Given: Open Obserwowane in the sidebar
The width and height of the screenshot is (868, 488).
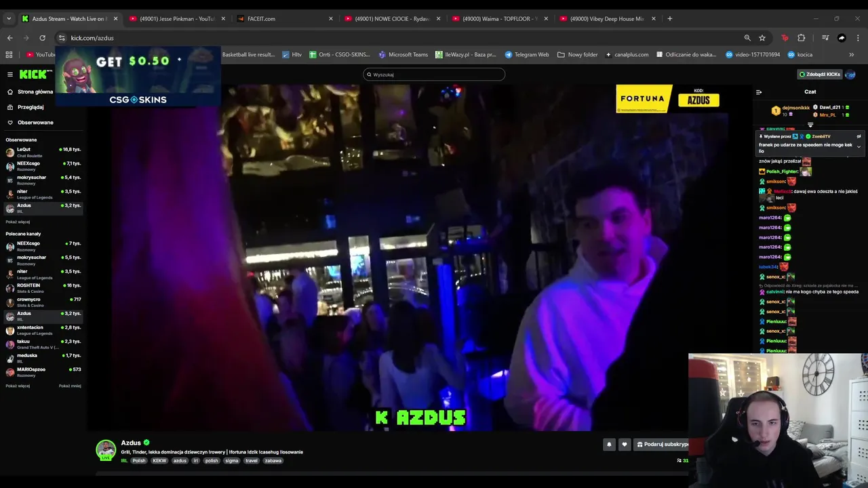Looking at the screenshot, I should click(x=30, y=123).
